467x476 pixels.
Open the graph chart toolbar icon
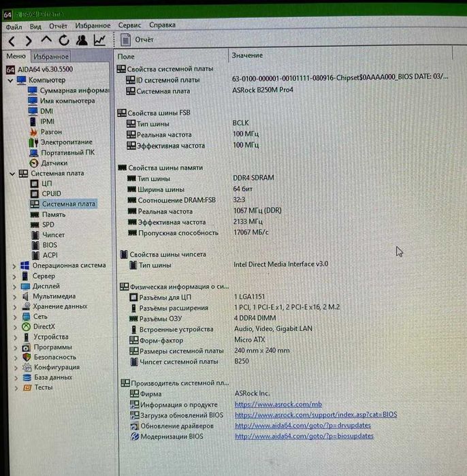(99, 40)
